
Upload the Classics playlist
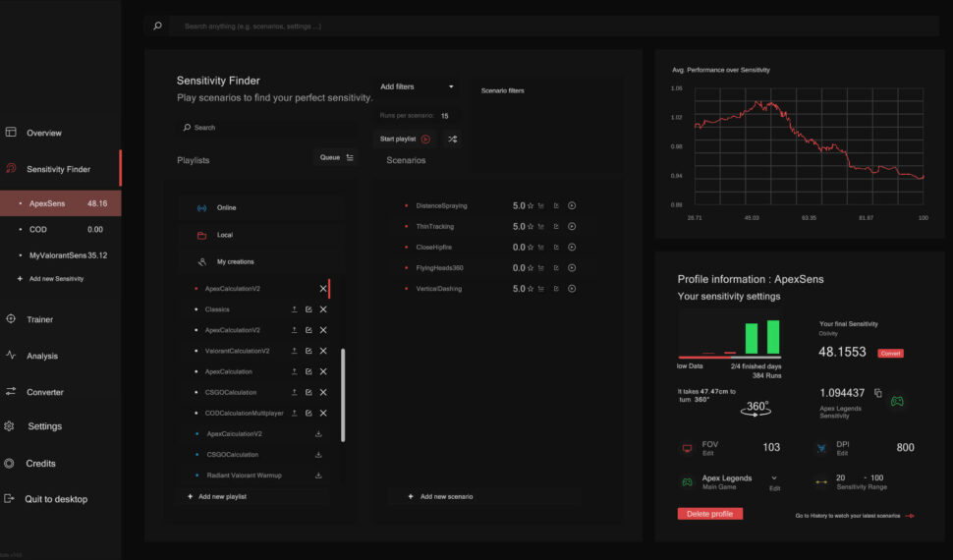294,309
